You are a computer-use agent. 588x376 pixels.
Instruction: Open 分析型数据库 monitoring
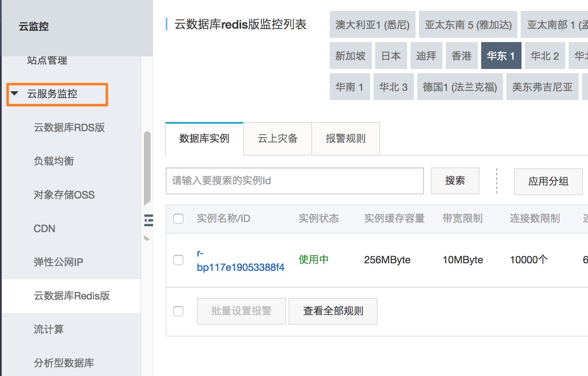pos(64,363)
